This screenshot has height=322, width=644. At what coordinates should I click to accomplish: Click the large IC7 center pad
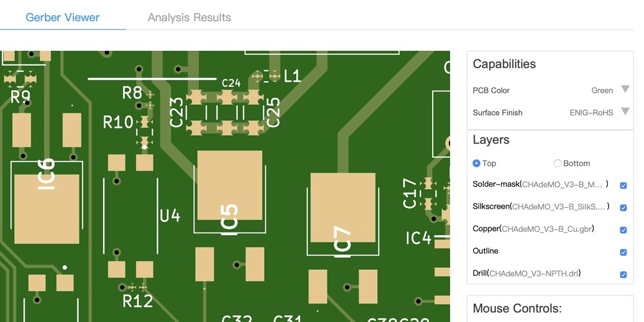(x=343, y=207)
